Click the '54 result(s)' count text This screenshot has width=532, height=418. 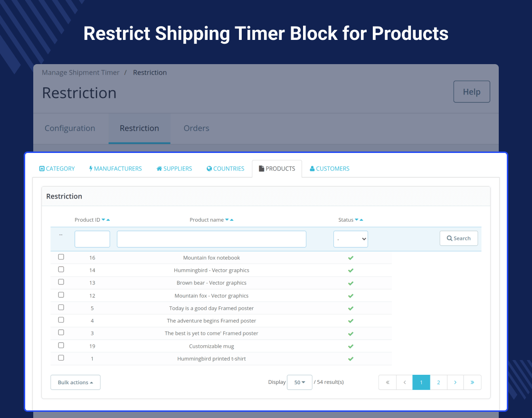pos(330,382)
